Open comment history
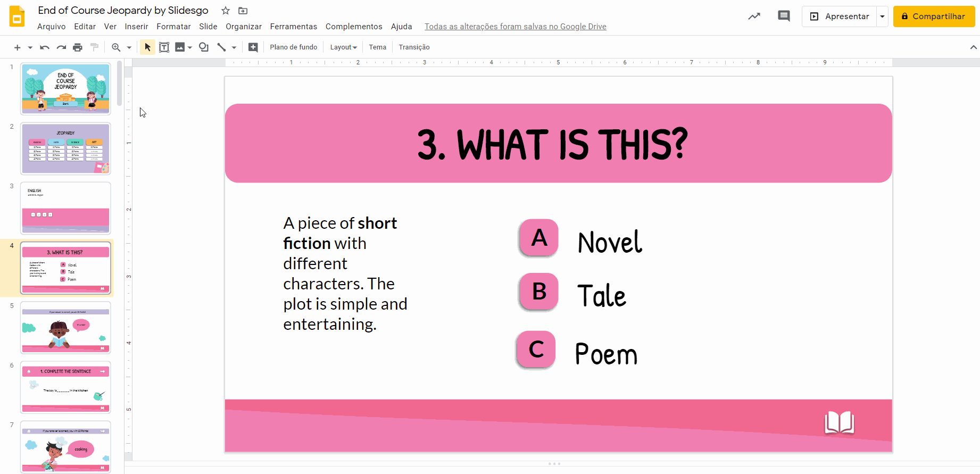The image size is (980, 474). click(784, 16)
